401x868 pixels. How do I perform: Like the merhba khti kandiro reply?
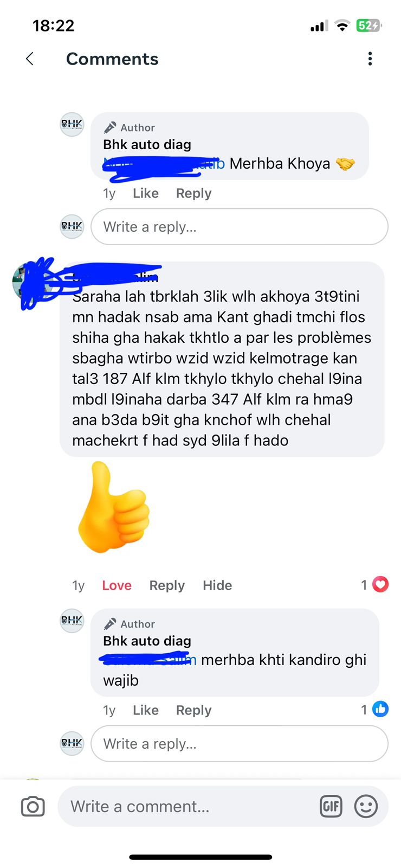click(146, 710)
